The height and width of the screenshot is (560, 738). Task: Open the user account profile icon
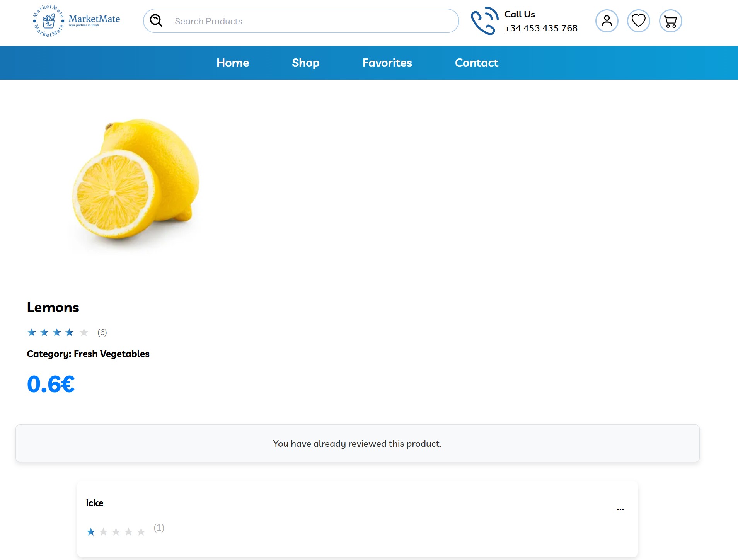click(607, 21)
